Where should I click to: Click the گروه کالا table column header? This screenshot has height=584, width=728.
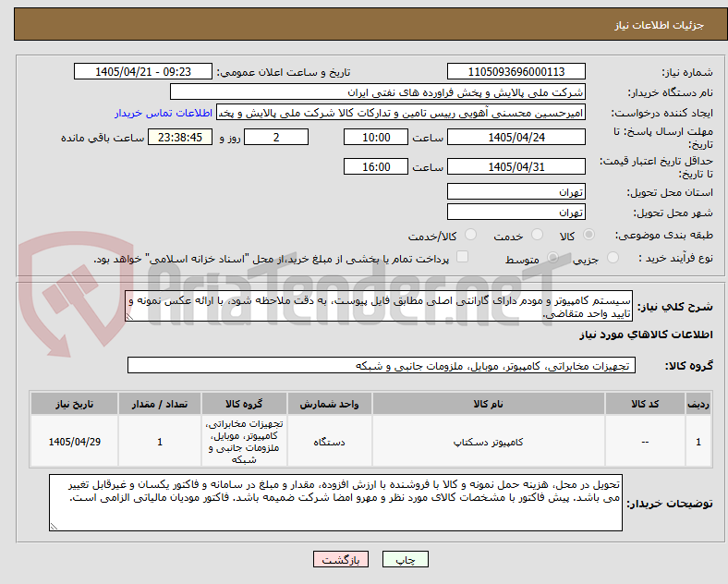point(244,404)
